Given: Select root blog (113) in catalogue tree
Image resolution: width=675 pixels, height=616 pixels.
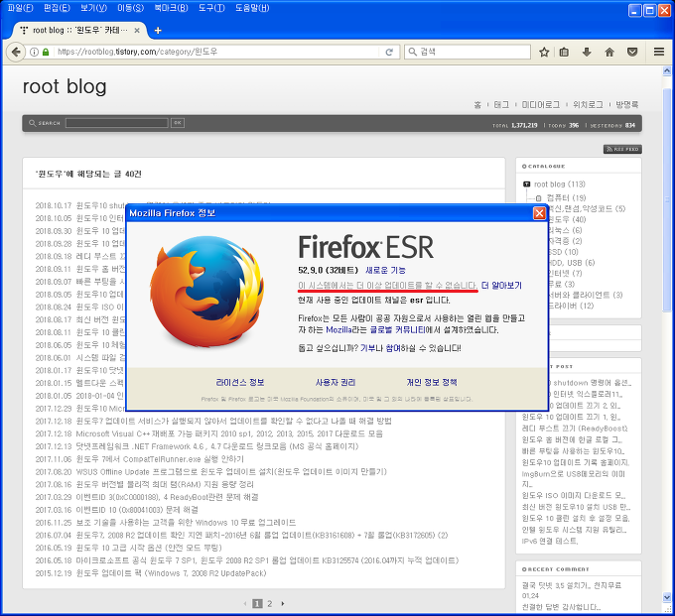Looking at the screenshot, I should [560, 185].
